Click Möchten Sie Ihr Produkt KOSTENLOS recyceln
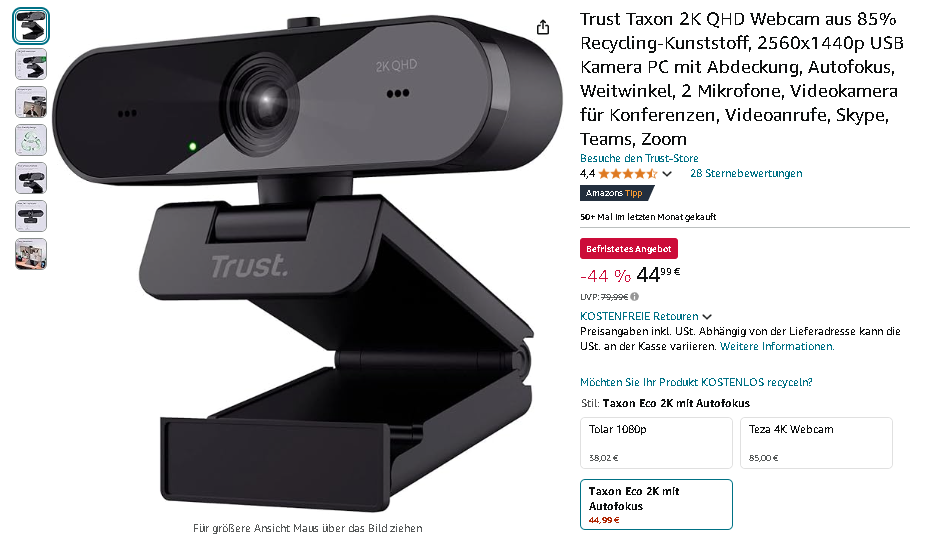Viewport: 927px width, 537px height. pos(696,382)
